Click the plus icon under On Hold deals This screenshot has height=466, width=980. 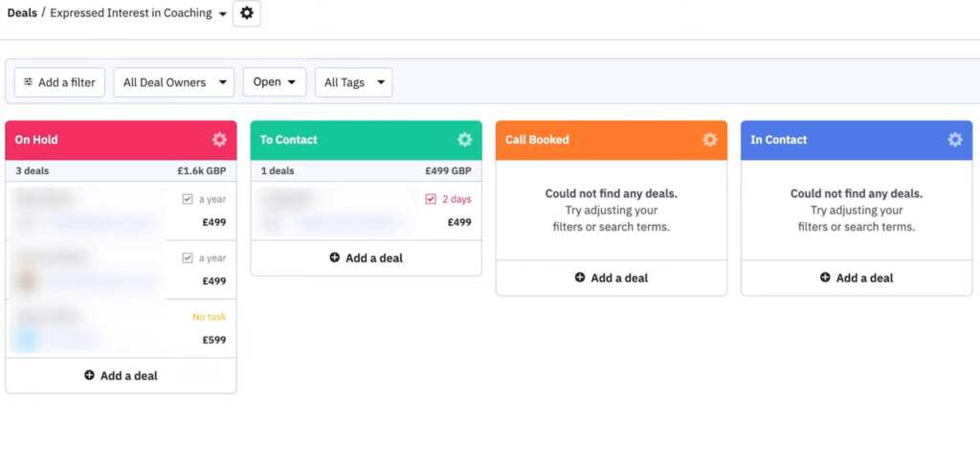(90, 375)
